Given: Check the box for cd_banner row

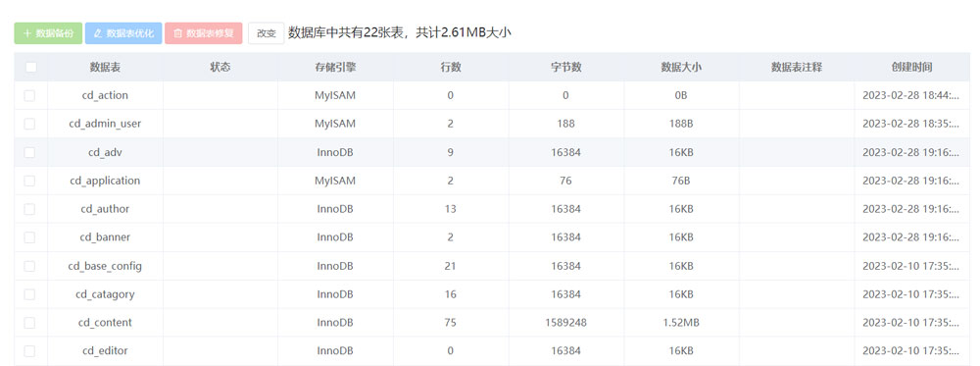Looking at the screenshot, I should click(x=29, y=237).
